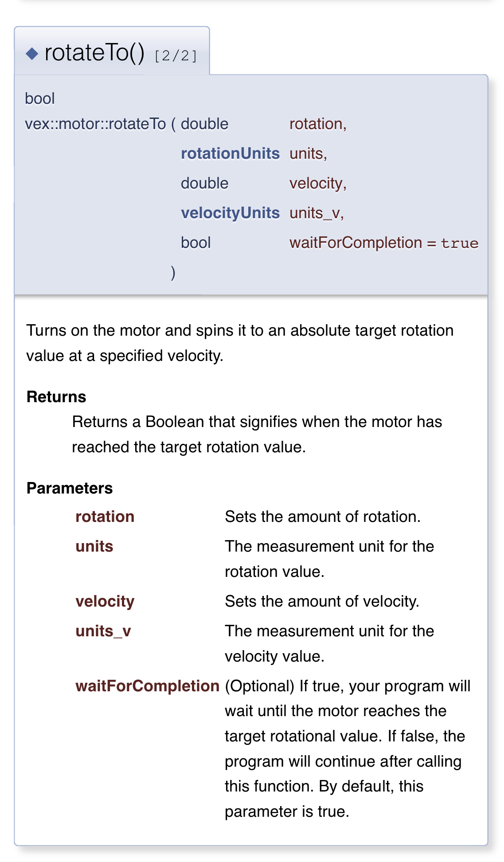Click the units_v entry in parameter list

103,631
